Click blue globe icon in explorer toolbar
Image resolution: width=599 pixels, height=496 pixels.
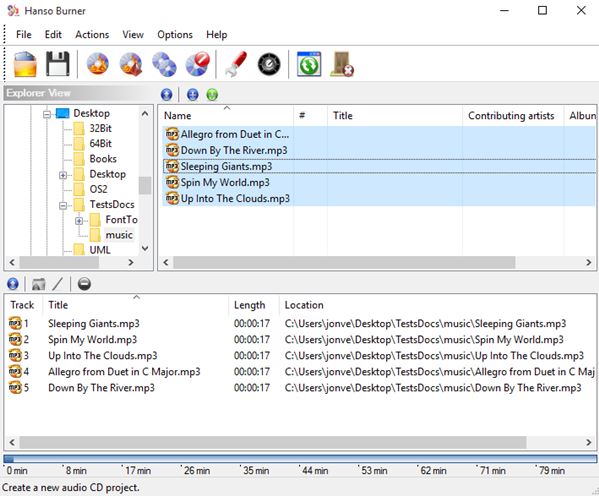tap(193, 94)
